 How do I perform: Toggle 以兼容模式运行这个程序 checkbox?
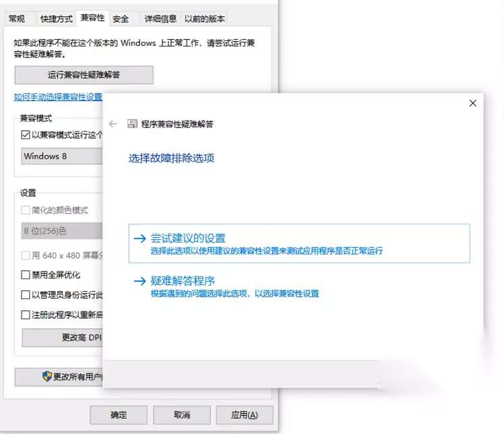(x=26, y=135)
